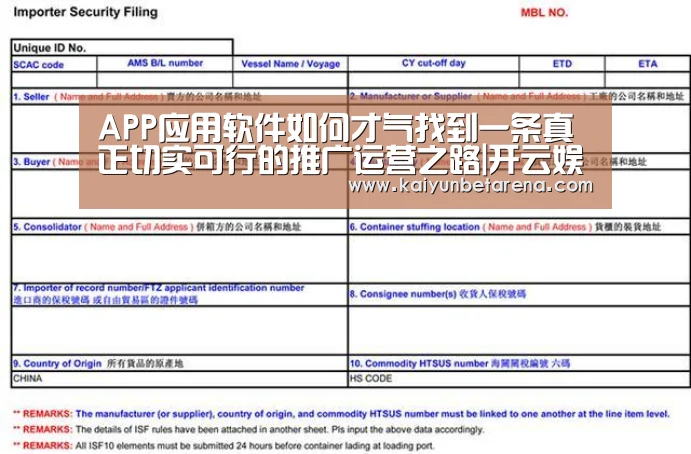Image resolution: width=691 pixels, height=454 pixels.
Task: Click the remark about manufacturer and HTSUS linkage
Action: click(x=342, y=414)
